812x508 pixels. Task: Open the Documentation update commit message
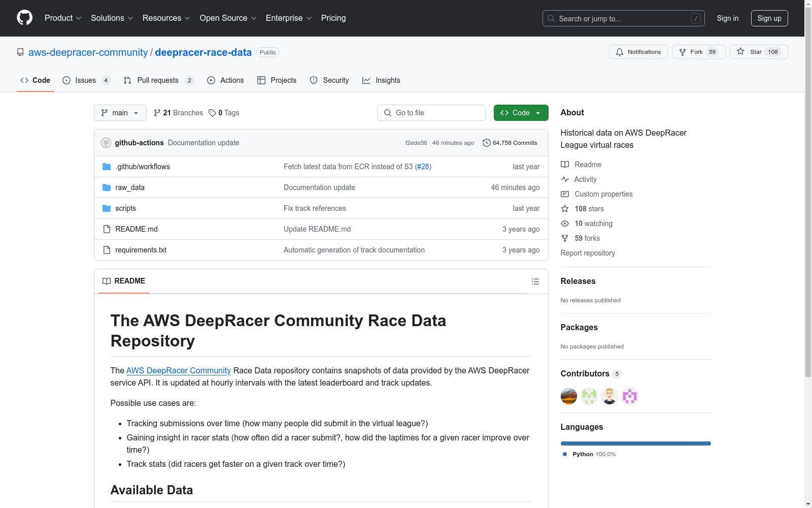pyautogui.click(x=204, y=143)
